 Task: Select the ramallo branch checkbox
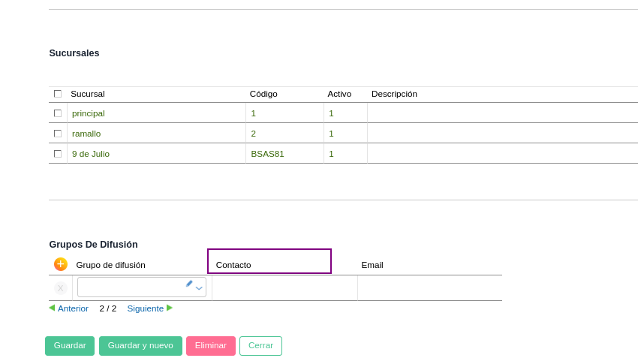tap(58, 134)
